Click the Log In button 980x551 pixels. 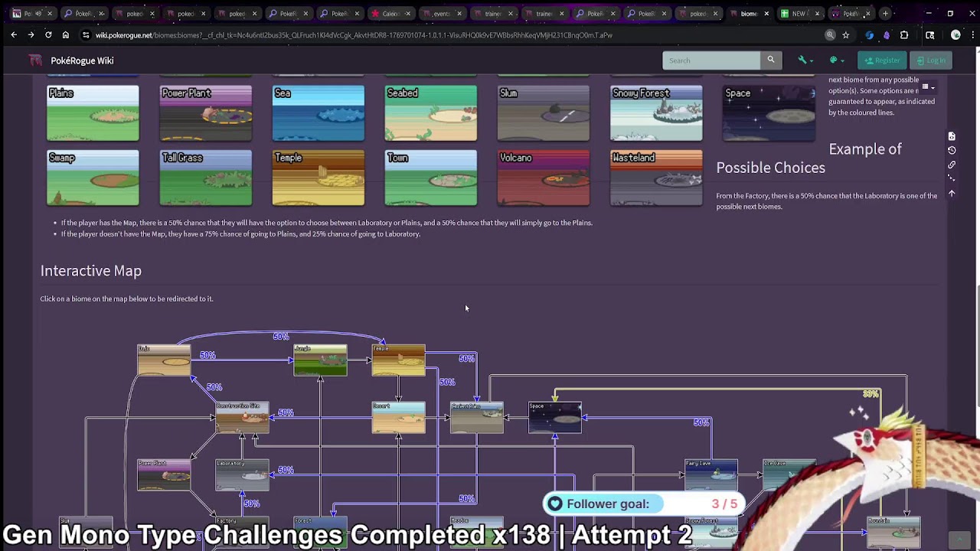click(x=931, y=60)
